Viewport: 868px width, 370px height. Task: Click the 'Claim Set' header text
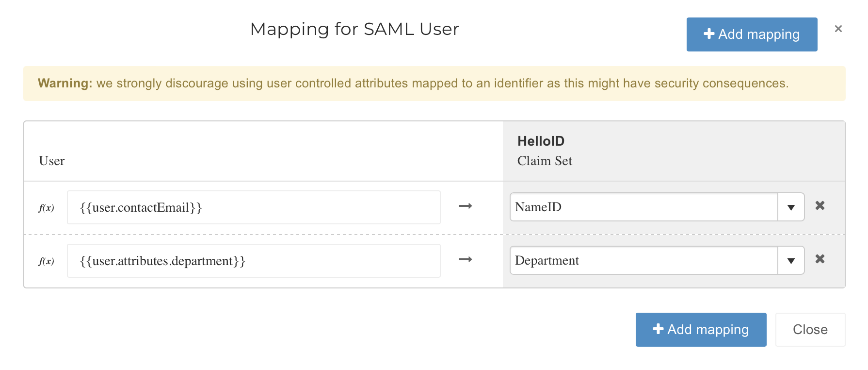545,161
